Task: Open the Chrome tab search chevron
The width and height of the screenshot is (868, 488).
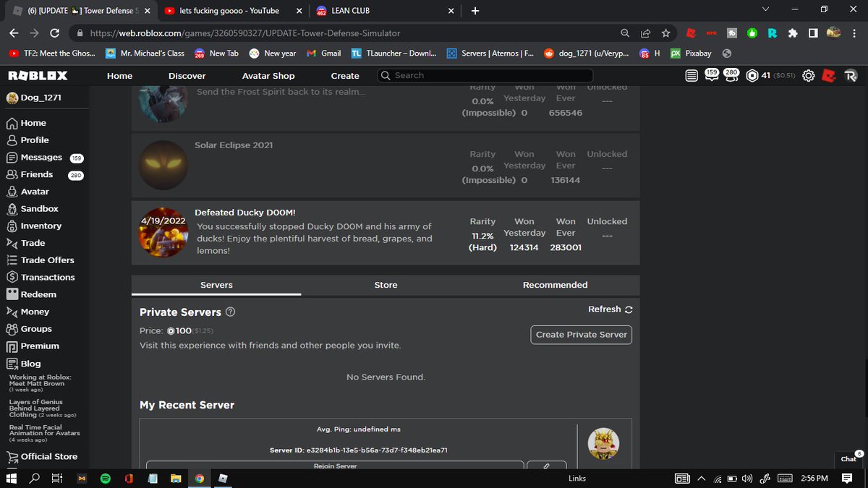Action: tap(766, 10)
